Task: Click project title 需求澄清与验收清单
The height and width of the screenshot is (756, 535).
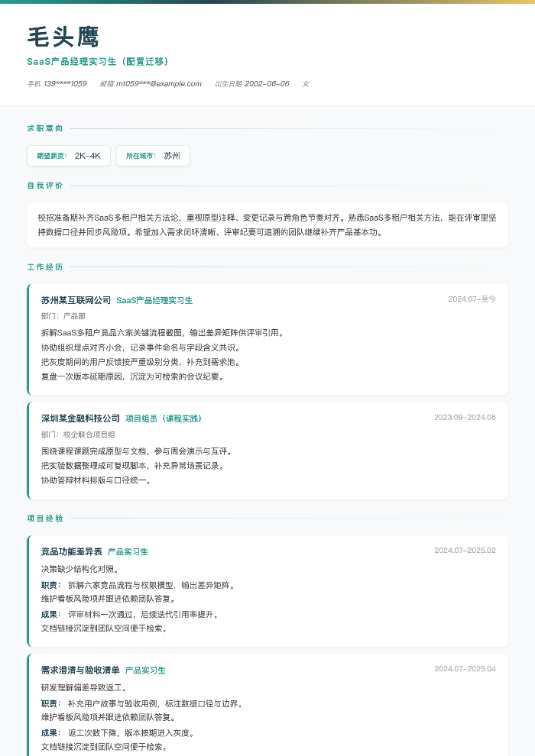Action: pyautogui.click(x=80, y=670)
